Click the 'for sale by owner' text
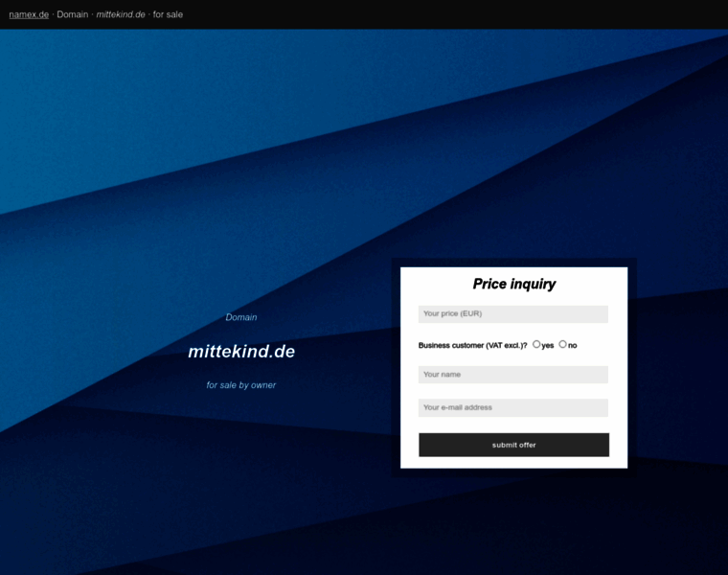Image resolution: width=728 pixels, height=575 pixels. click(x=241, y=385)
